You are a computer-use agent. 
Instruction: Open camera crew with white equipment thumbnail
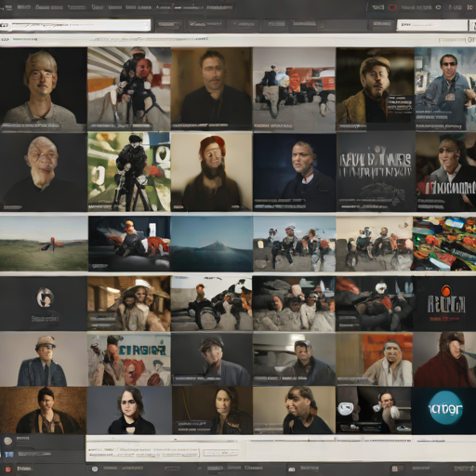[211, 304]
